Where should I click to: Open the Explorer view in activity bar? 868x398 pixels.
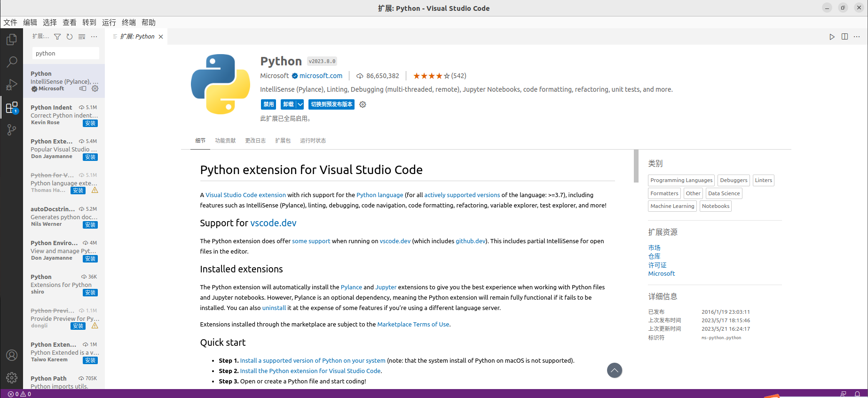(12, 40)
